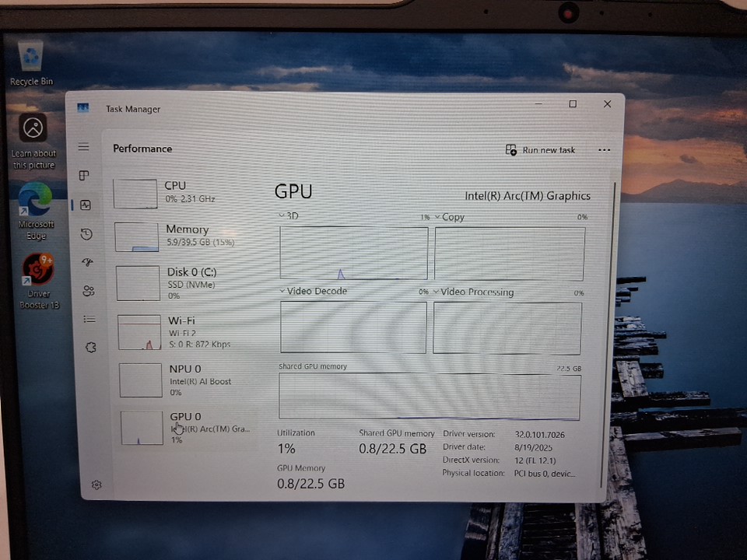Open the Details page sidebar icon

click(x=89, y=319)
